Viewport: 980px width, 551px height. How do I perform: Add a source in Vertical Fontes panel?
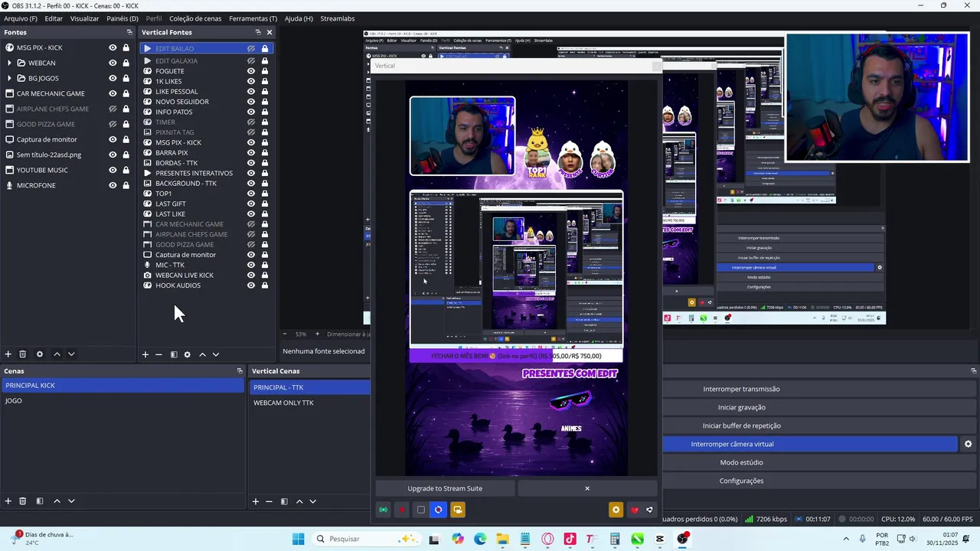tap(145, 354)
